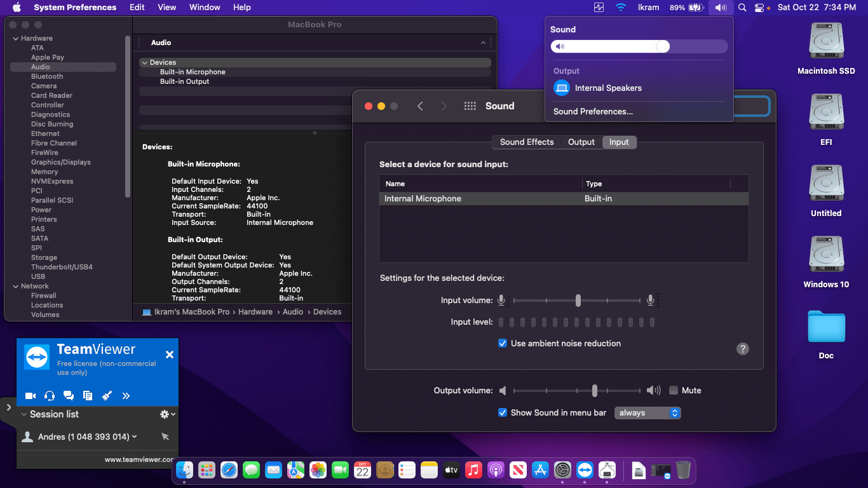Click the Input volume slider
This screenshot has height=488, width=868.
(578, 301)
